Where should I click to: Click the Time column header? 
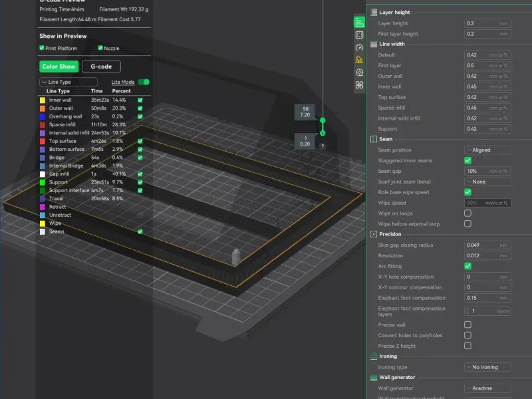point(96,91)
